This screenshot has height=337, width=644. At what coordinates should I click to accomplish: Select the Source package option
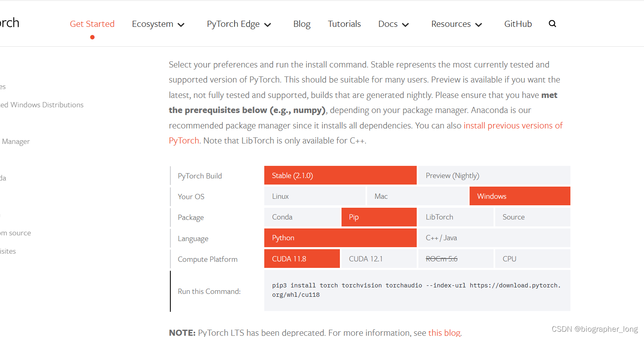(533, 217)
